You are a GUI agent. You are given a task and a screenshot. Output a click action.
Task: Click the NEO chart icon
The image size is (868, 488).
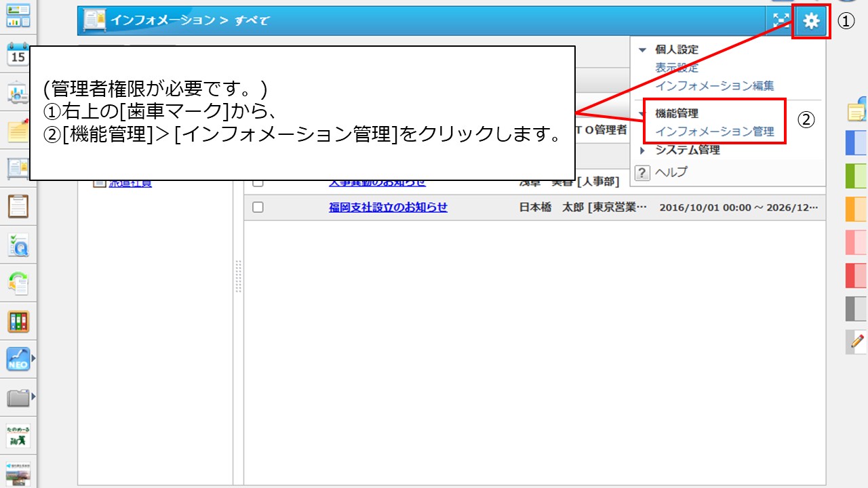pos(18,359)
